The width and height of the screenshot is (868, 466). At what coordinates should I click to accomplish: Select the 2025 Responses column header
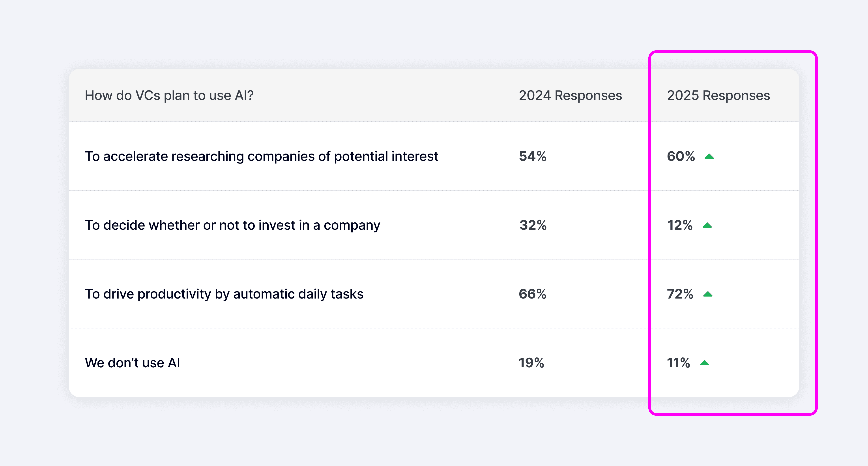coord(718,95)
